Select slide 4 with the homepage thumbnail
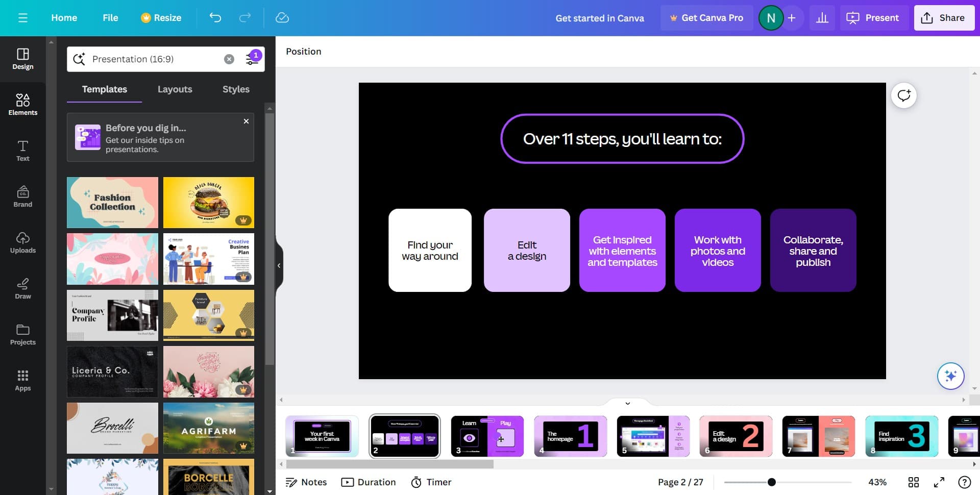The width and height of the screenshot is (980, 495). (x=570, y=436)
